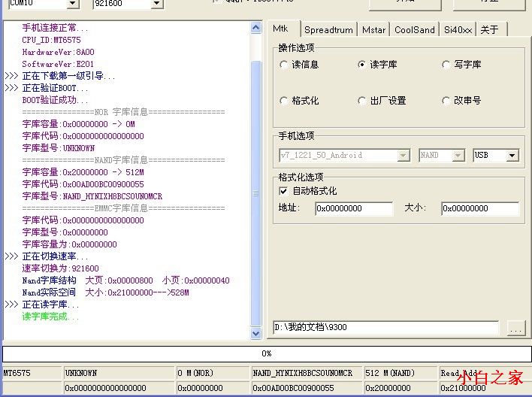Viewport: 532px width, 397px height.
Task: Open the NAND storage type dropdown
Action: (458, 156)
